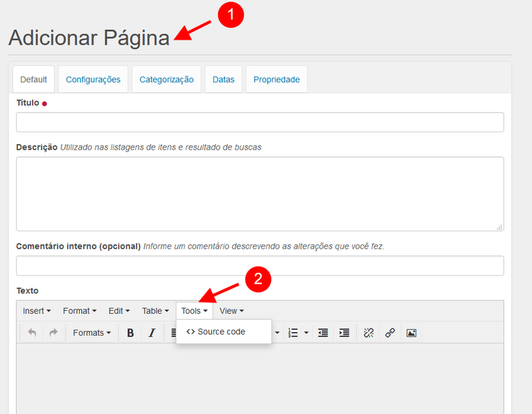This screenshot has width=532, height=414.
Task: Open the View menu in editor
Action: [x=231, y=311]
